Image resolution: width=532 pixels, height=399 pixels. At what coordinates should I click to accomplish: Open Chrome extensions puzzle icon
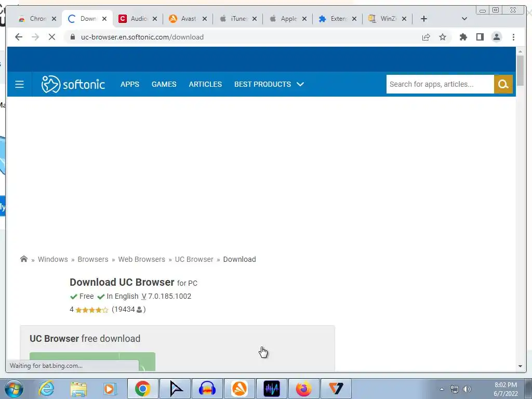463,37
